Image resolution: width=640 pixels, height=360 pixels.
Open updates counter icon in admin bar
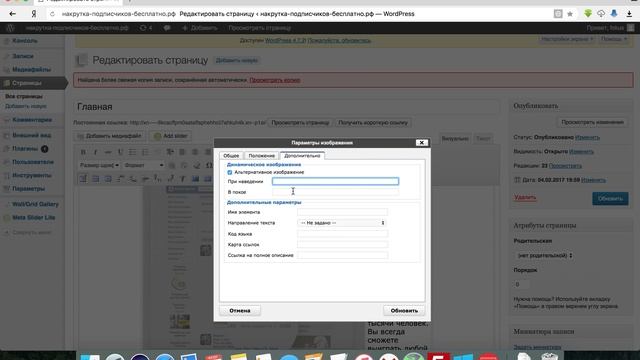(x=146, y=28)
